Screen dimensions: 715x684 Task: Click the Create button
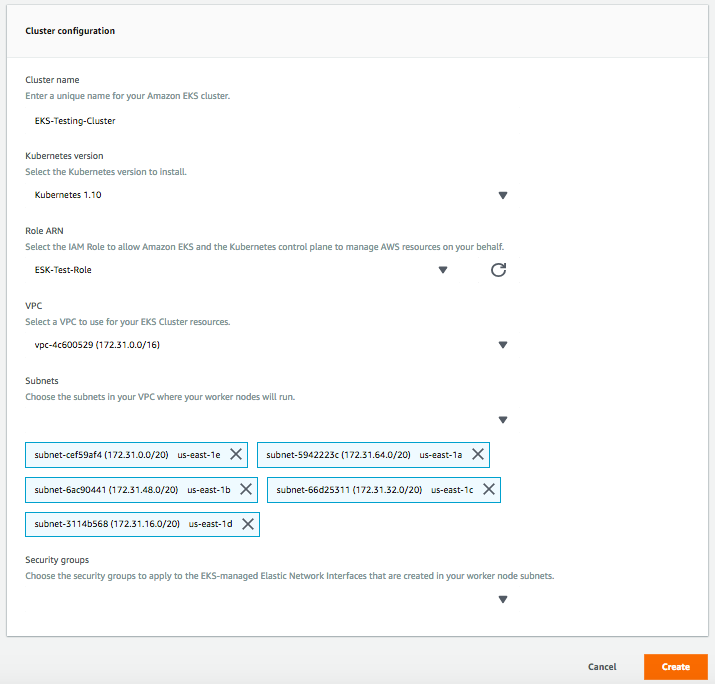point(675,667)
